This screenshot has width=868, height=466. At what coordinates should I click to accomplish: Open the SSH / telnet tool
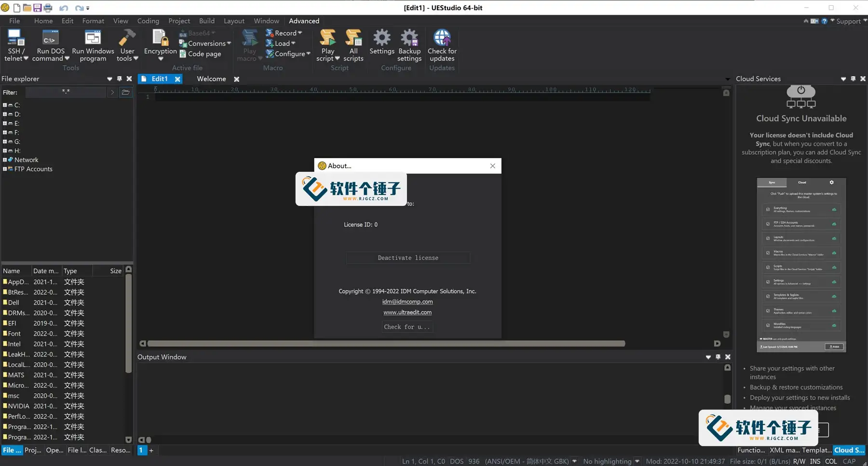tap(16, 45)
